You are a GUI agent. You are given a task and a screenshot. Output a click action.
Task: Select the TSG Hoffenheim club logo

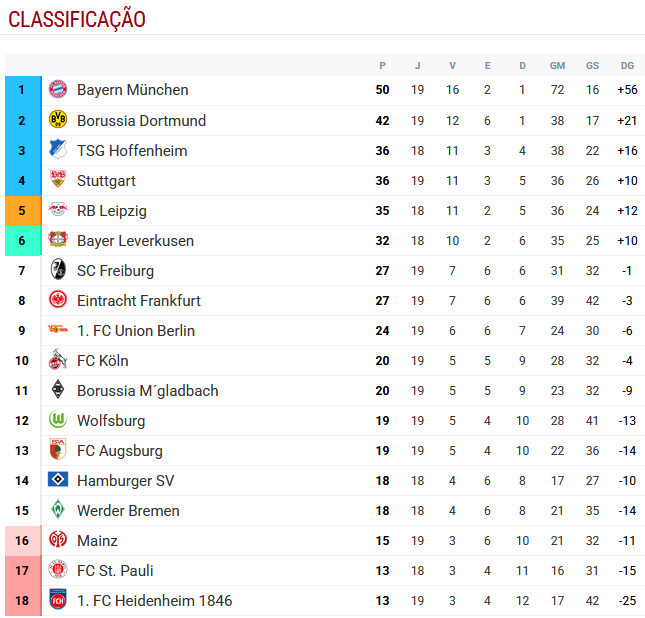(x=58, y=150)
